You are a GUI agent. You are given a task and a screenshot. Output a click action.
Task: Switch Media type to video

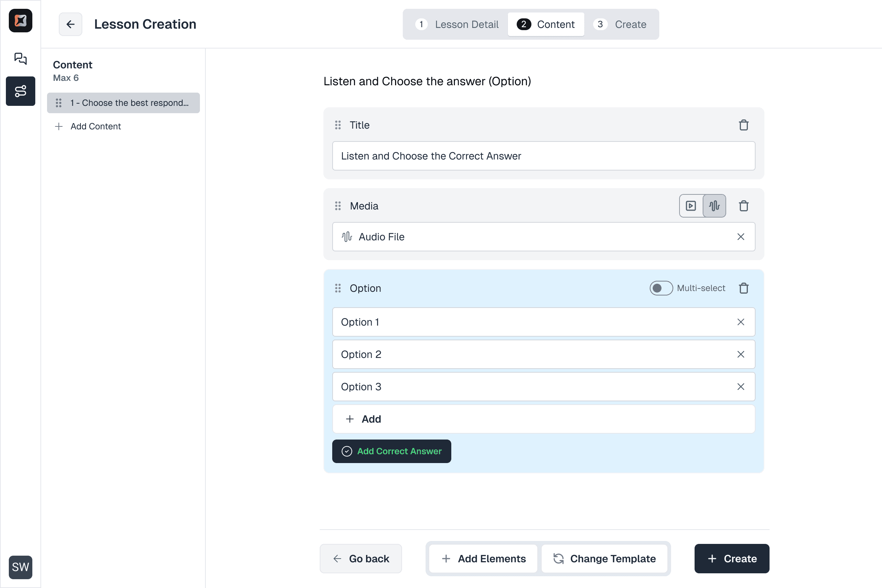pyautogui.click(x=691, y=206)
